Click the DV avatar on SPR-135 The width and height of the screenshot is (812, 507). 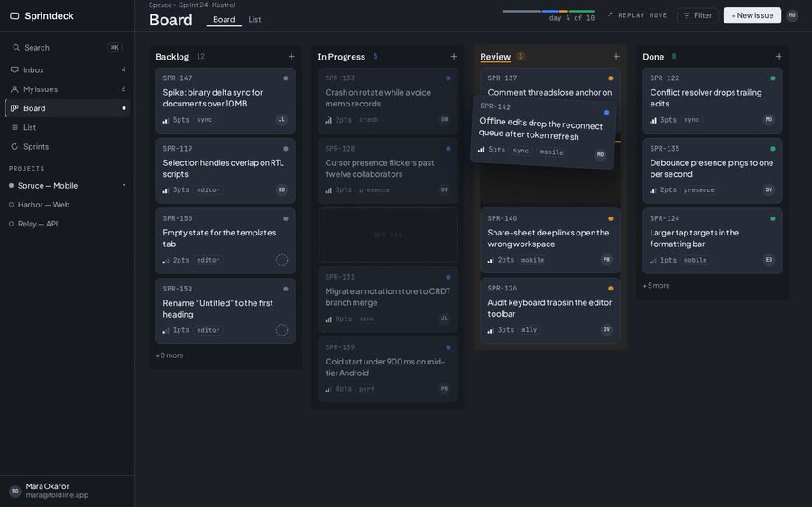[769, 190]
